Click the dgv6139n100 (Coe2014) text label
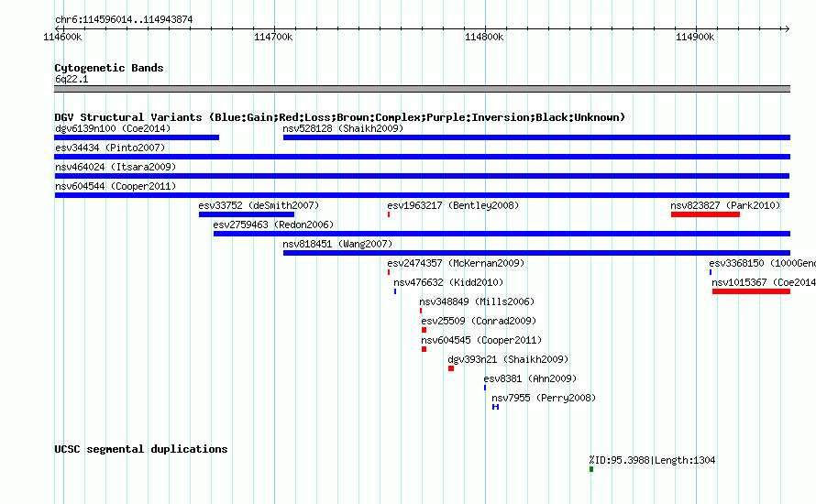This screenshot has width=816, height=504. pos(113,128)
